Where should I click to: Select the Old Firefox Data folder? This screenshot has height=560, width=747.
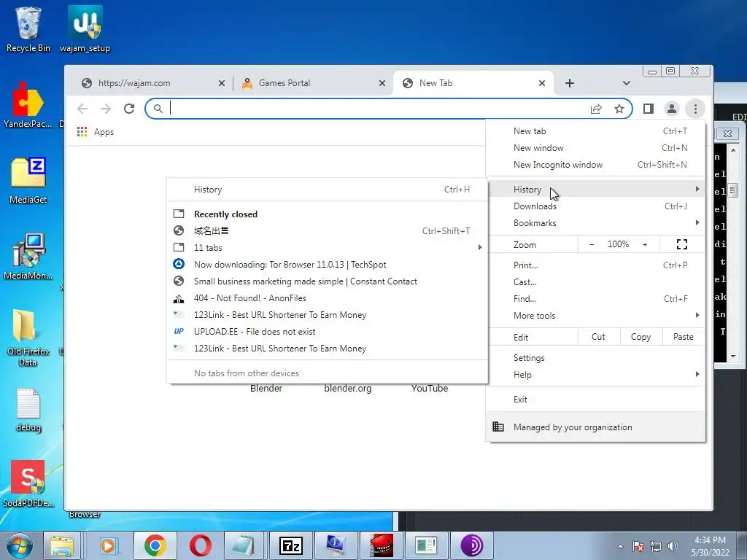click(x=28, y=338)
